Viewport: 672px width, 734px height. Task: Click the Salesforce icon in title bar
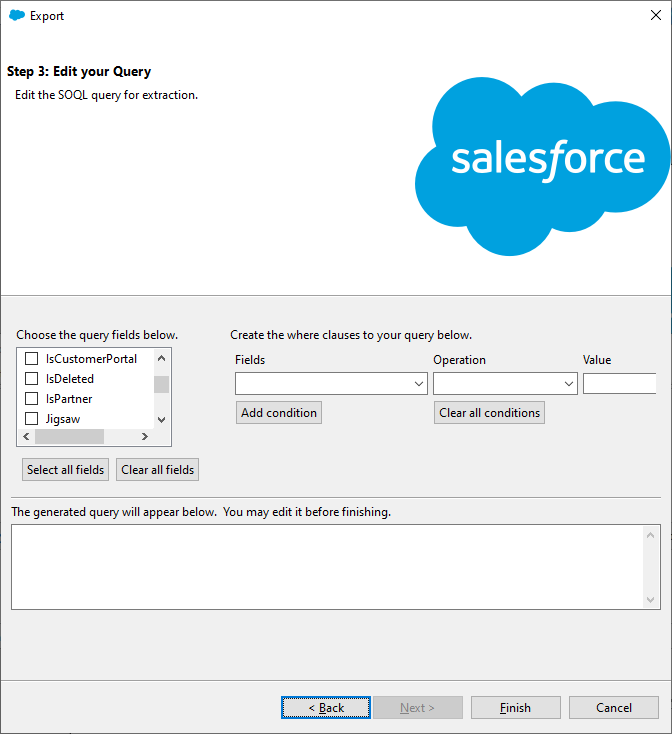[x=17, y=15]
